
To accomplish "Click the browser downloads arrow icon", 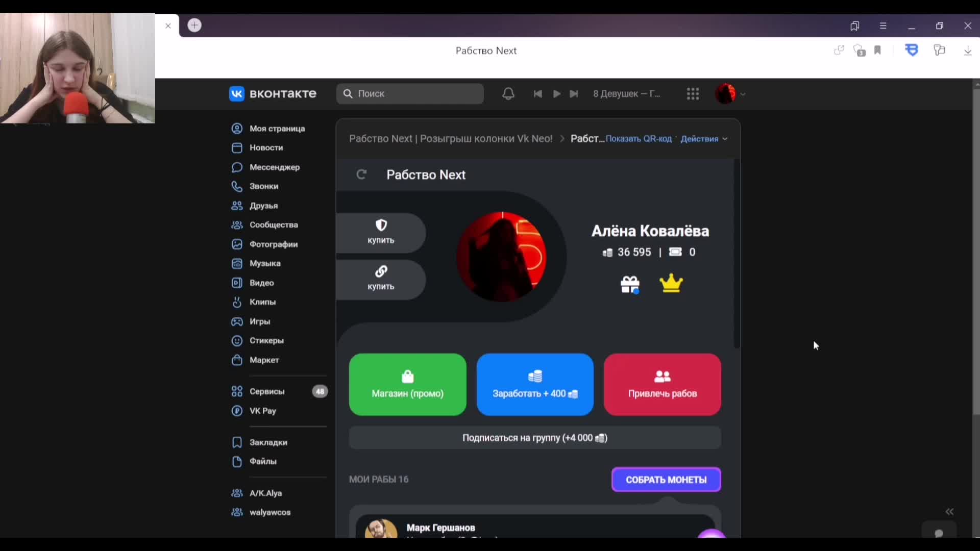I will click(x=967, y=51).
